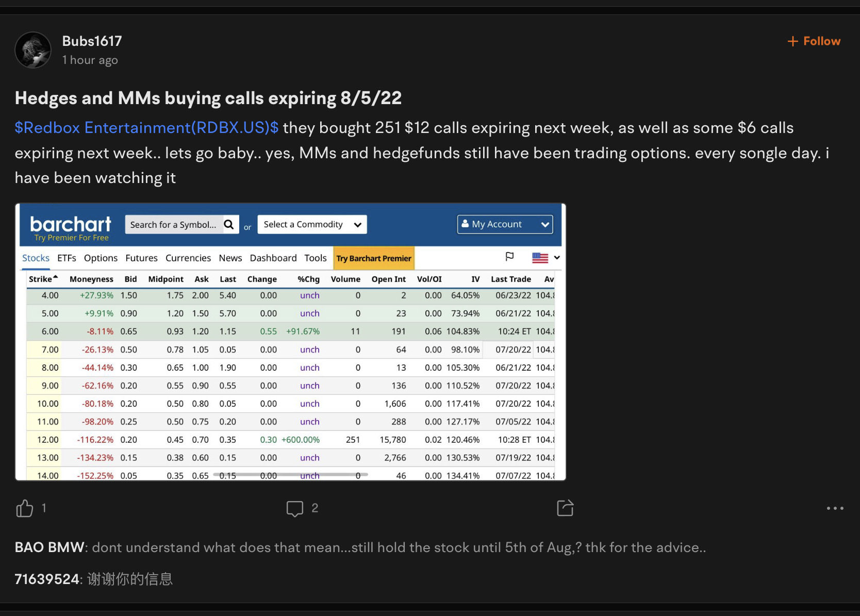Select the Tools tab

point(316,258)
